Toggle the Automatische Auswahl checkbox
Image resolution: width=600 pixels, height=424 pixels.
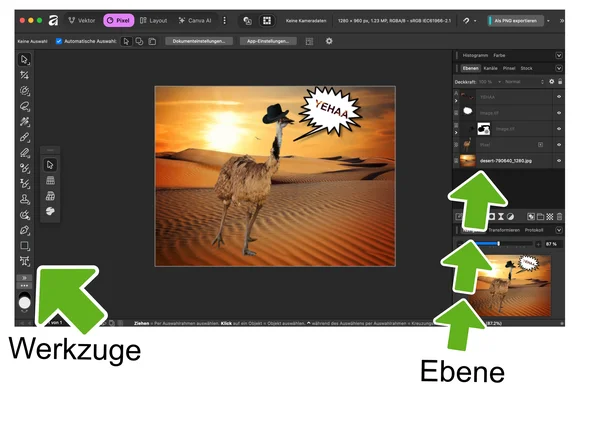(x=59, y=41)
